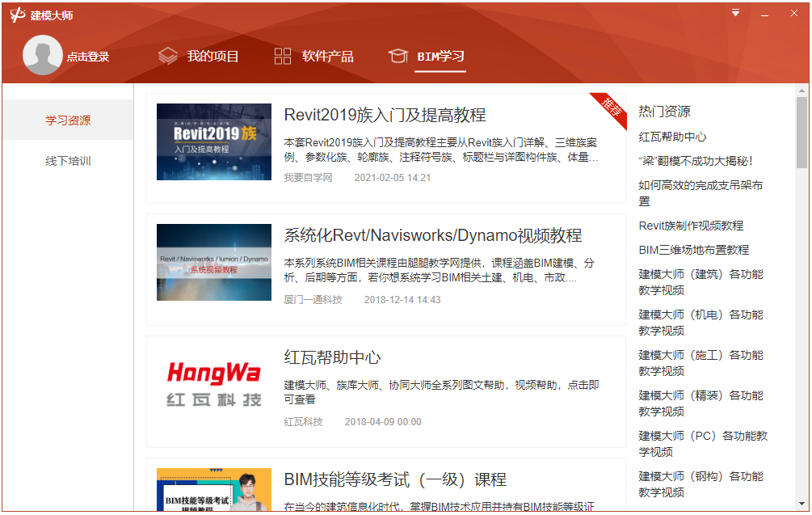
Task: Click the 红瓦帮助中心 description text
Action: [x=441, y=392]
